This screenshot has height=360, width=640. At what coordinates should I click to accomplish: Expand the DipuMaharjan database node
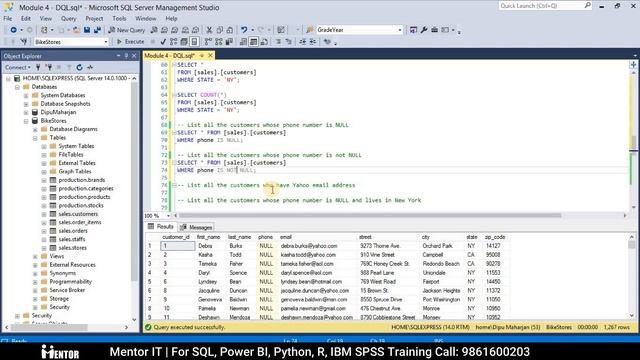[x=26, y=112]
